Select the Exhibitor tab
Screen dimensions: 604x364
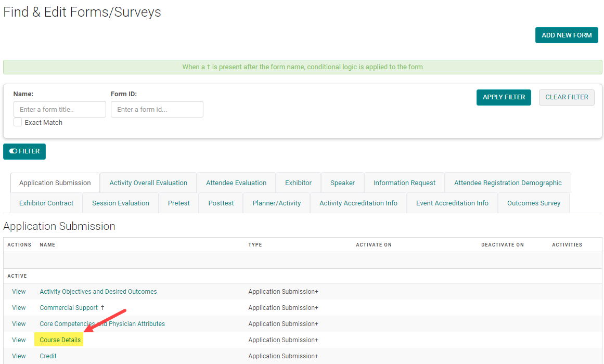[298, 183]
